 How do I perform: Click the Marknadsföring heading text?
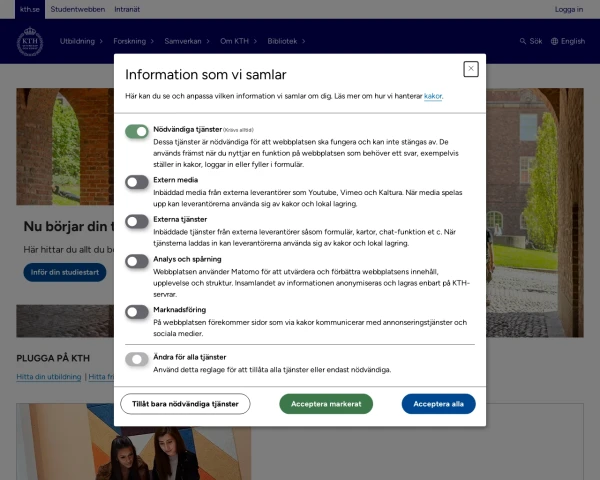click(x=179, y=310)
